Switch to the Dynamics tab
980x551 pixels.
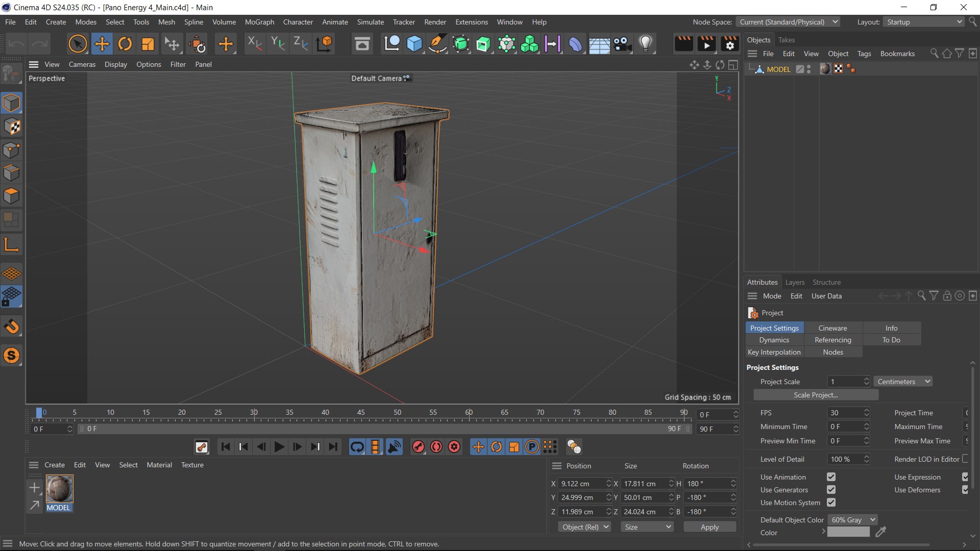coord(774,340)
